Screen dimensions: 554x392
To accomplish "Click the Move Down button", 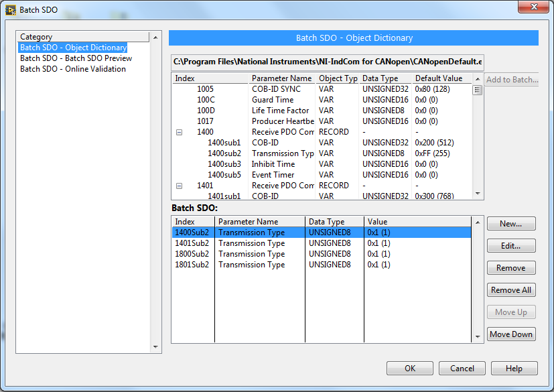I will (511, 334).
